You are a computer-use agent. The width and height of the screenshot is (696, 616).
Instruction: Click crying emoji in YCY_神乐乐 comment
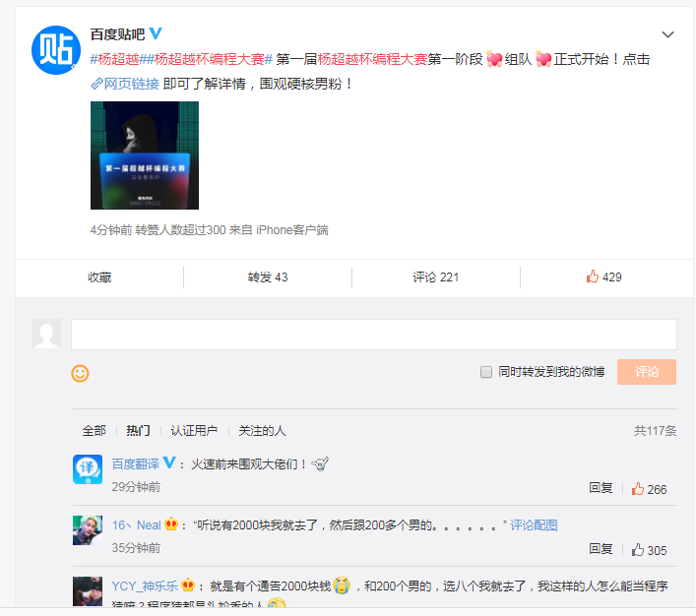click(342, 585)
